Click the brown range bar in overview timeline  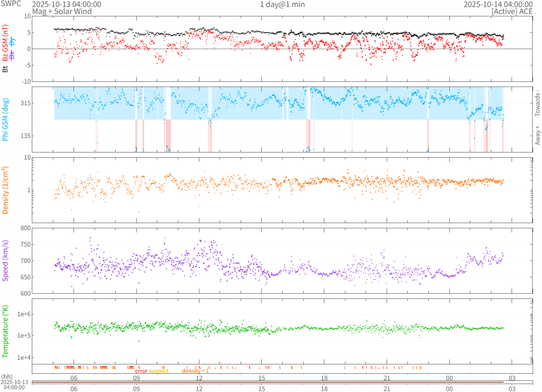click(x=268, y=383)
